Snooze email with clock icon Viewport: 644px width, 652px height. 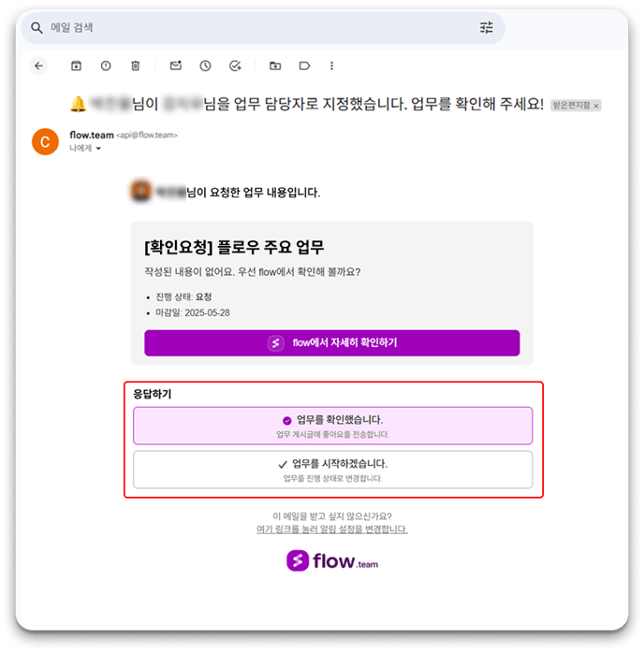[x=205, y=65]
